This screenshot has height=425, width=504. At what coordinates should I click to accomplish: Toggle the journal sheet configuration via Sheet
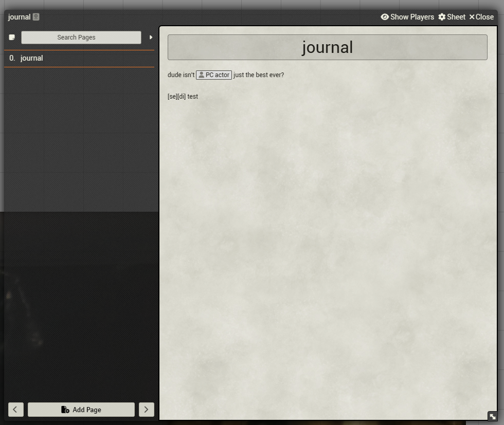[x=452, y=17]
